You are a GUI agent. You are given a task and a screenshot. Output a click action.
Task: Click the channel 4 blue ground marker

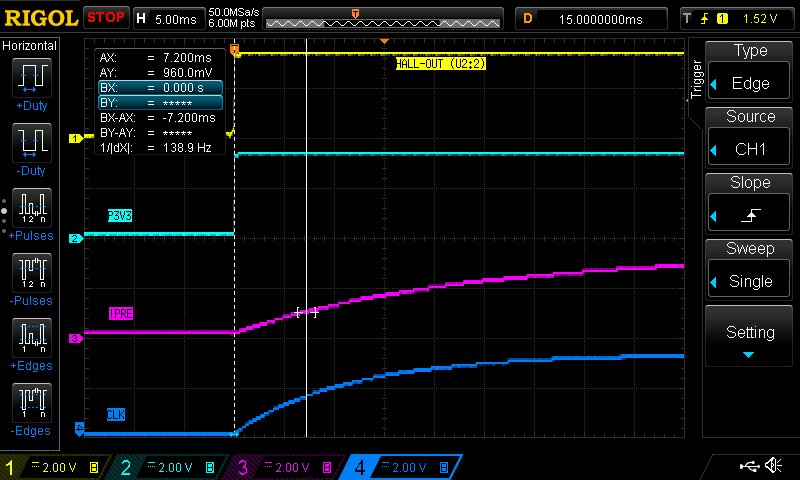pyautogui.click(x=79, y=428)
